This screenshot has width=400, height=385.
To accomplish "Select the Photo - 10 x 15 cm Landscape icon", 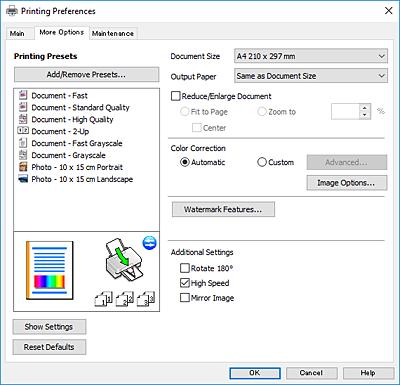I will click(x=23, y=179).
